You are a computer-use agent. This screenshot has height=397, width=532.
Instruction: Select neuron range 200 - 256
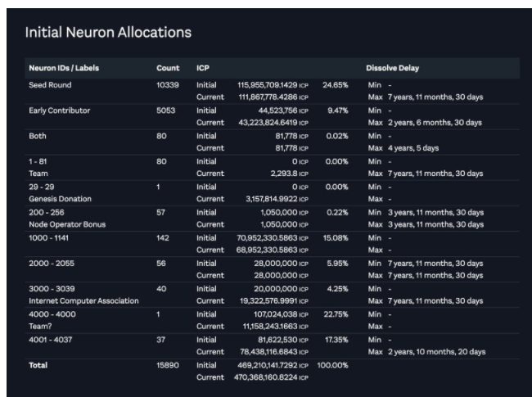(47, 212)
